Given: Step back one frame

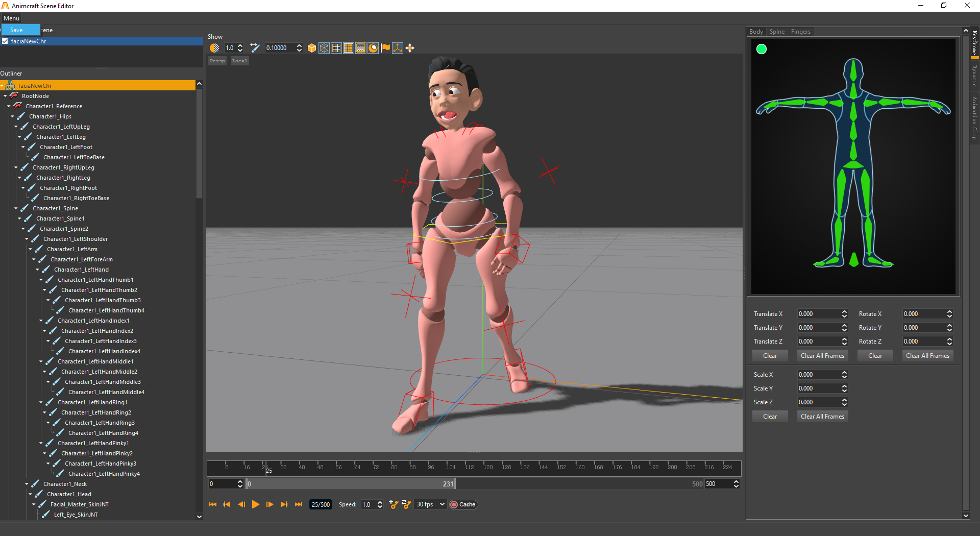Looking at the screenshot, I should (x=241, y=504).
